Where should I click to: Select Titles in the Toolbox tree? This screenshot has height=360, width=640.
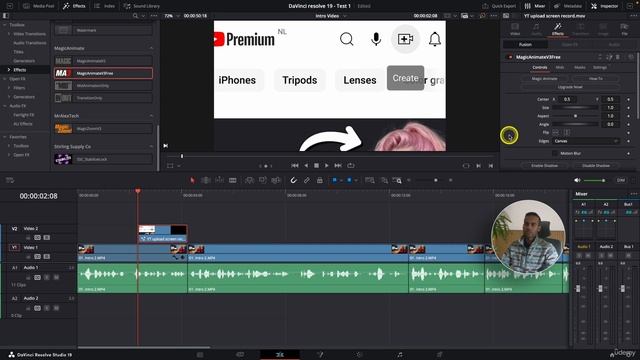(18, 52)
